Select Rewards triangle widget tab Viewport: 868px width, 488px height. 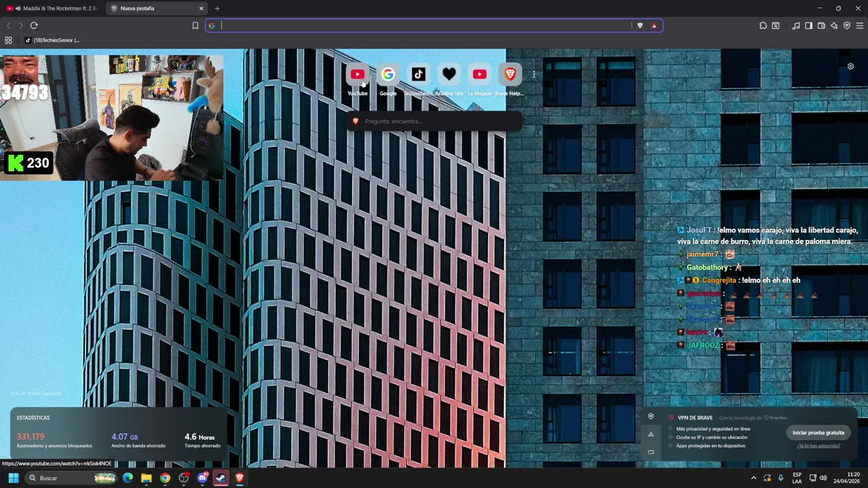pyautogui.click(x=651, y=434)
